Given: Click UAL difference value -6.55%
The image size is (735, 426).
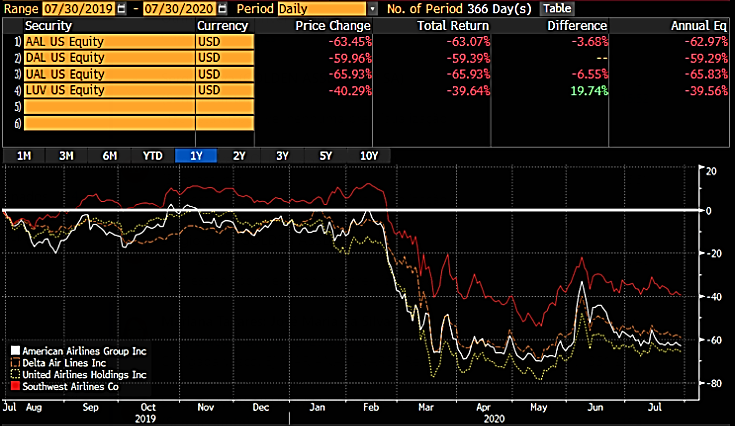Looking at the screenshot, I should (590, 74).
